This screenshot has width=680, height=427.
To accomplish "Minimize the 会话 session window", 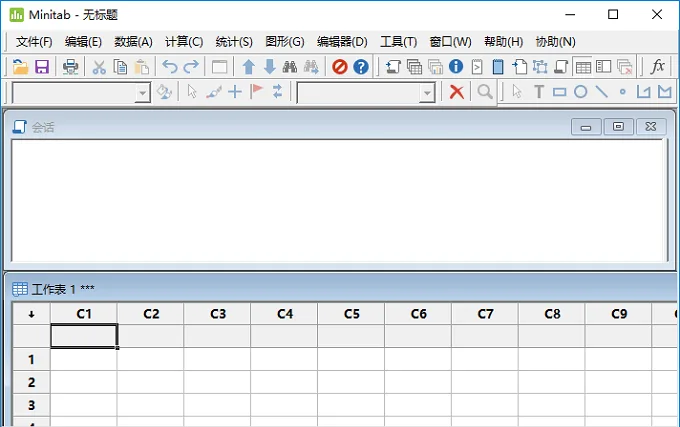I will (x=586, y=127).
